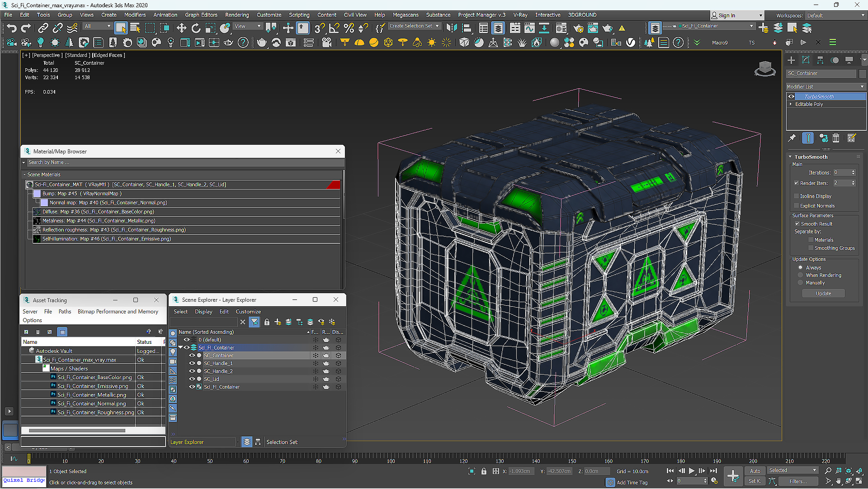868x489 pixels.
Task: Select the Select and Link tool
Action: [43, 28]
